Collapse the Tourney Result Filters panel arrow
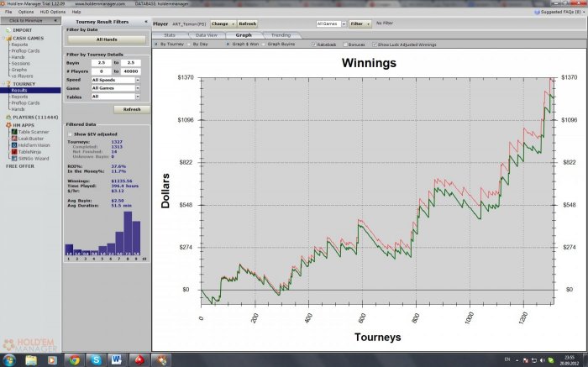 coord(146,22)
